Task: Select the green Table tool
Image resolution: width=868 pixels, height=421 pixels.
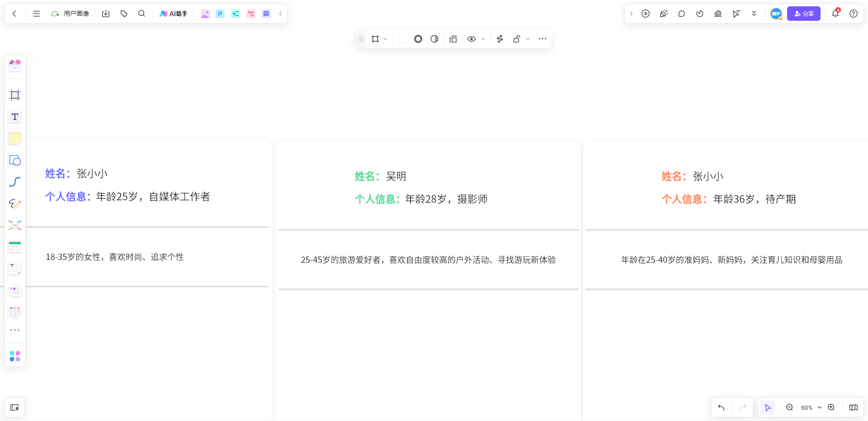Action: pyautogui.click(x=15, y=247)
